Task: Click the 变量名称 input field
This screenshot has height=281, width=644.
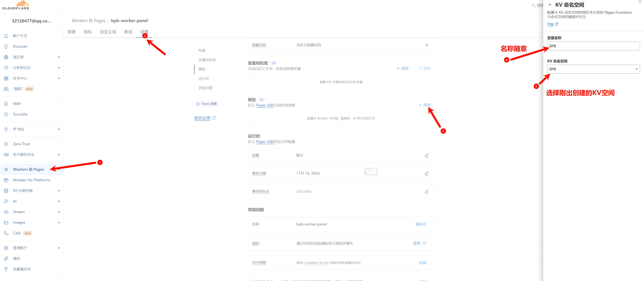Action: (593, 46)
